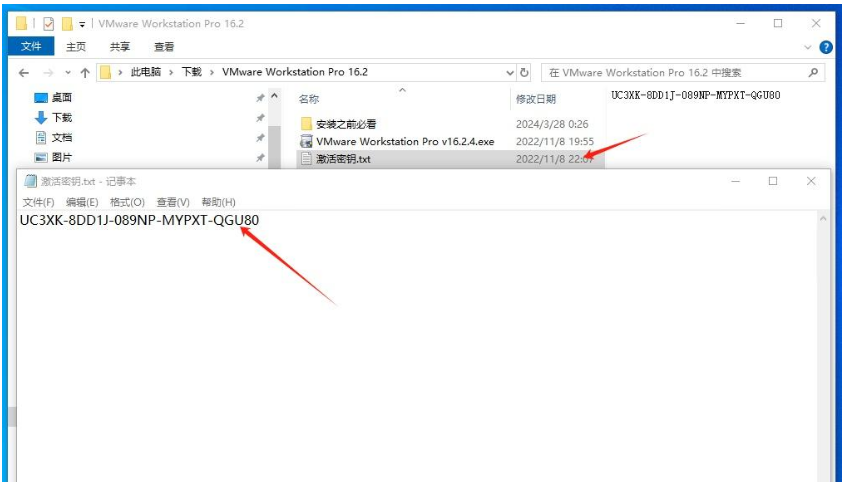Click the folder icon in Explorer title bar
The image size is (845, 482).
22,24
